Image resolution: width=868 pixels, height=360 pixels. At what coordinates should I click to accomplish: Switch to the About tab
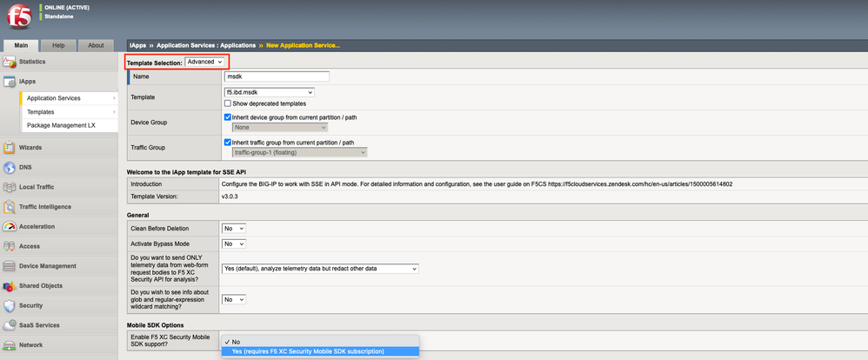(x=96, y=45)
